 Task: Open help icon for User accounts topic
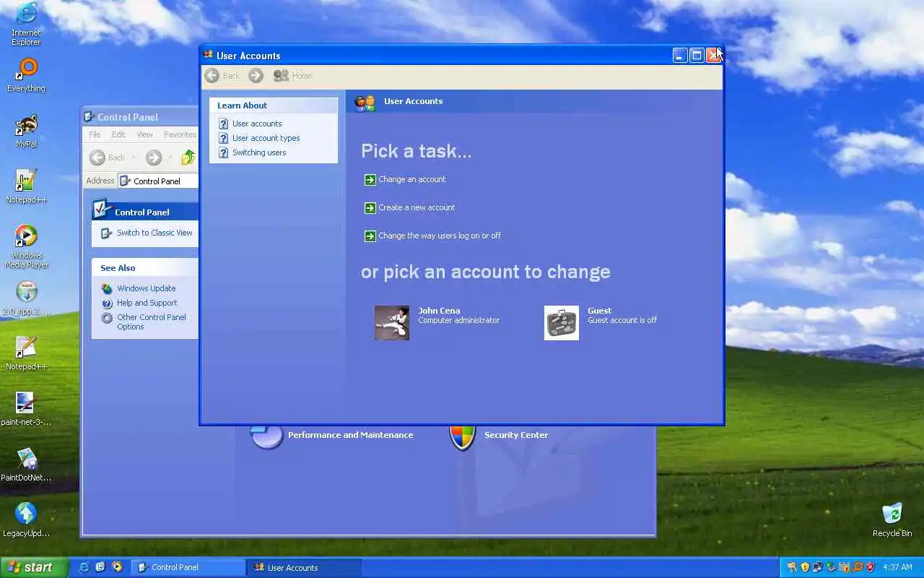(223, 124)
